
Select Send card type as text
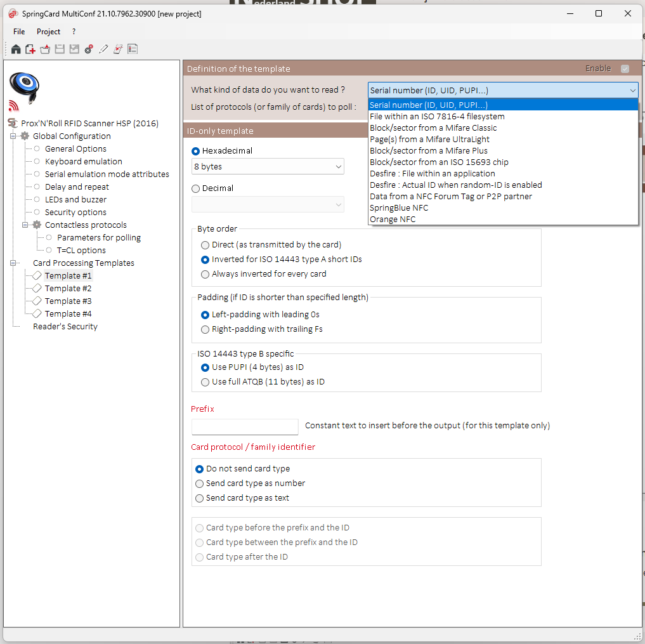(x=200, y=498)
